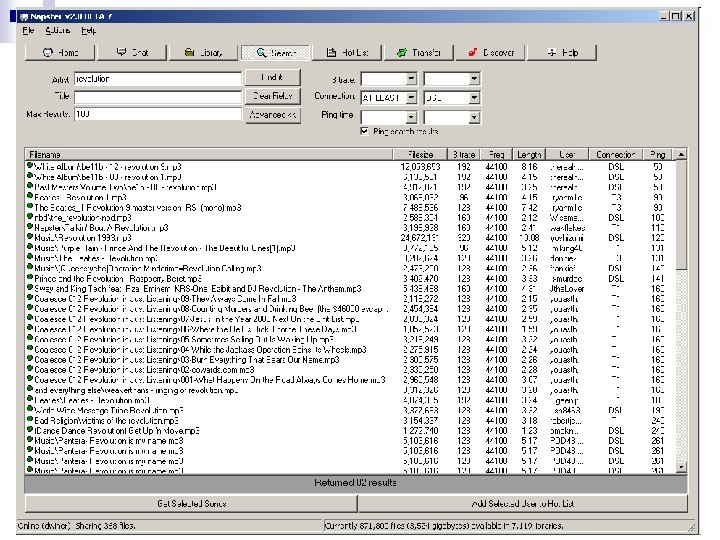Click the empty Title input field
The height and width of the screenshot is (540, 720).
tap(158, 97)
